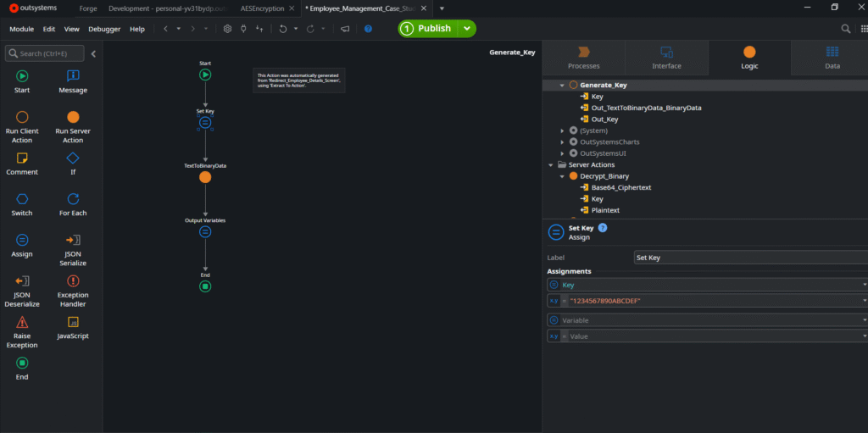The width and height of the screenshot is (868, 433).
Task: Pick the Raise Exception tool
Action: pos(22,331)
